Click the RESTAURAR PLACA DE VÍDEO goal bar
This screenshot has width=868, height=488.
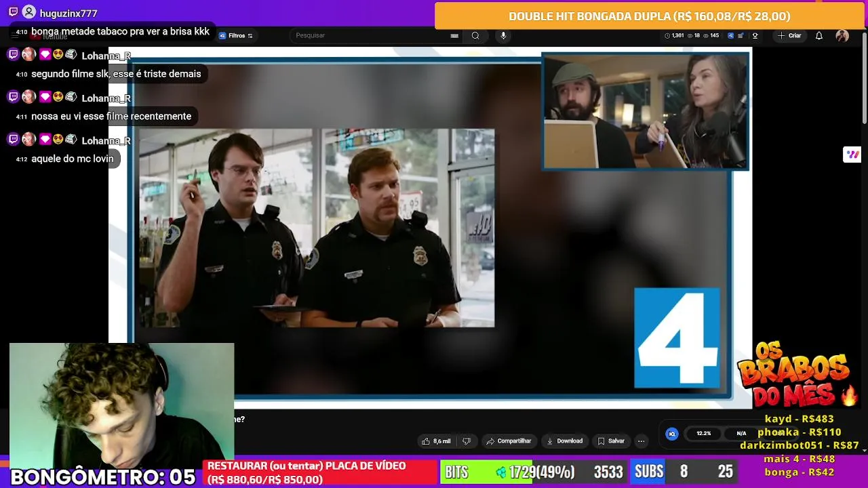(321, 472)
